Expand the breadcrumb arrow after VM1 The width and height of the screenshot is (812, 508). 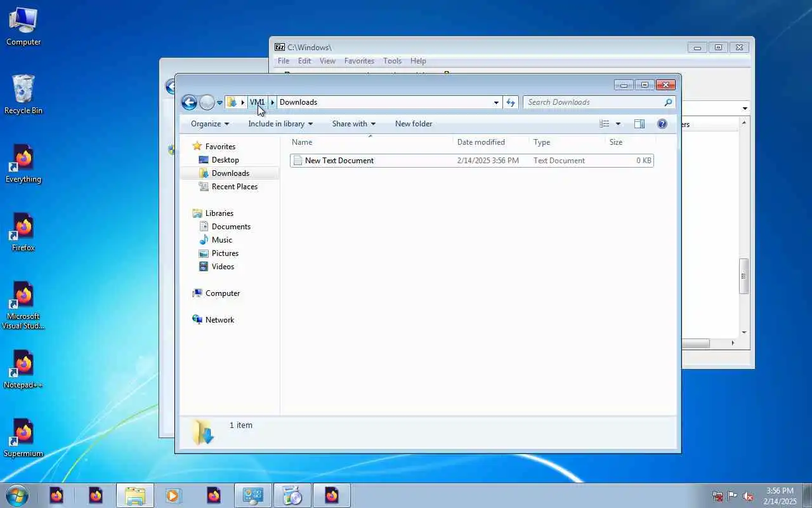(x=273, y=102)
